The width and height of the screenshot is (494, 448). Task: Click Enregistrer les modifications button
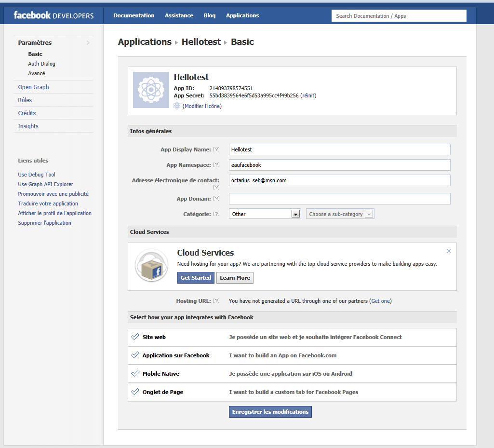[x=270, y=412]
